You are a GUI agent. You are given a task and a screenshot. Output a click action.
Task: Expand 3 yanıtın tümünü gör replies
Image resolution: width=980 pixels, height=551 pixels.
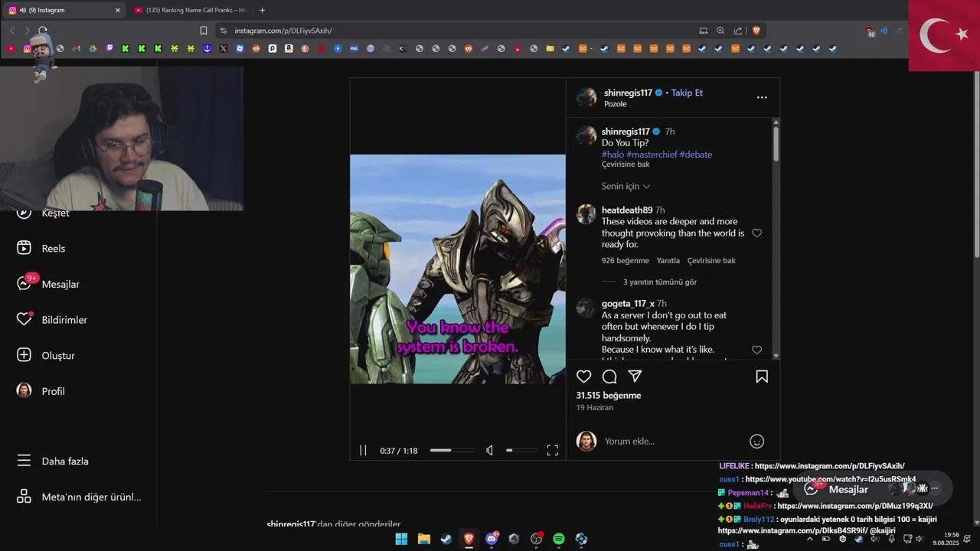point(659,282)
